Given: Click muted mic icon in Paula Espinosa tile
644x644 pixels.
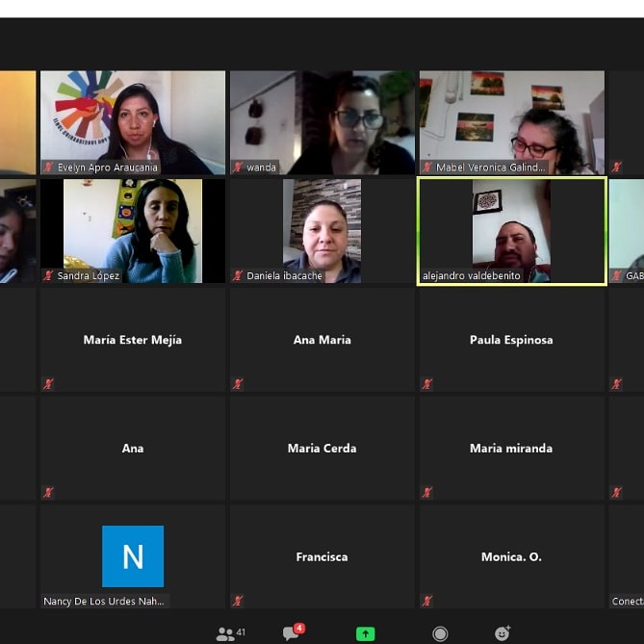Looking at the screenshot, I should click(x=427, y=384).
